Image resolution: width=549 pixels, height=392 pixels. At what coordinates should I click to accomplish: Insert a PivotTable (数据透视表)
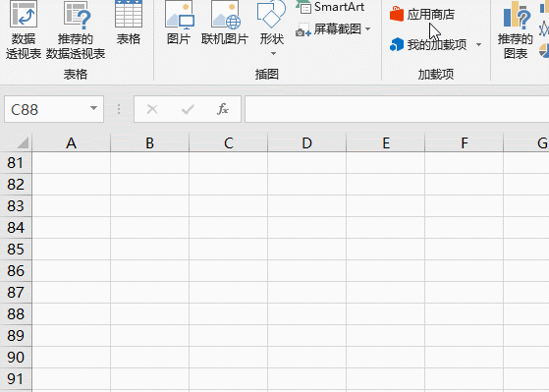point(24,30)
